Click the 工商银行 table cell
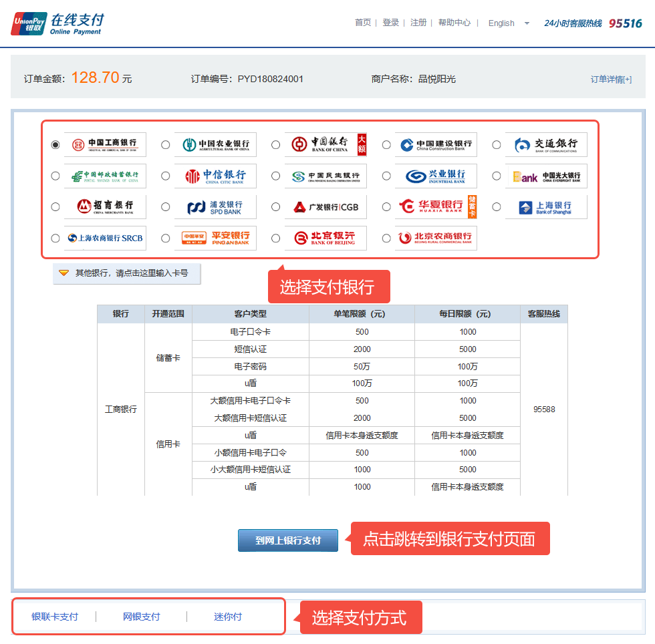 point(121,410)
